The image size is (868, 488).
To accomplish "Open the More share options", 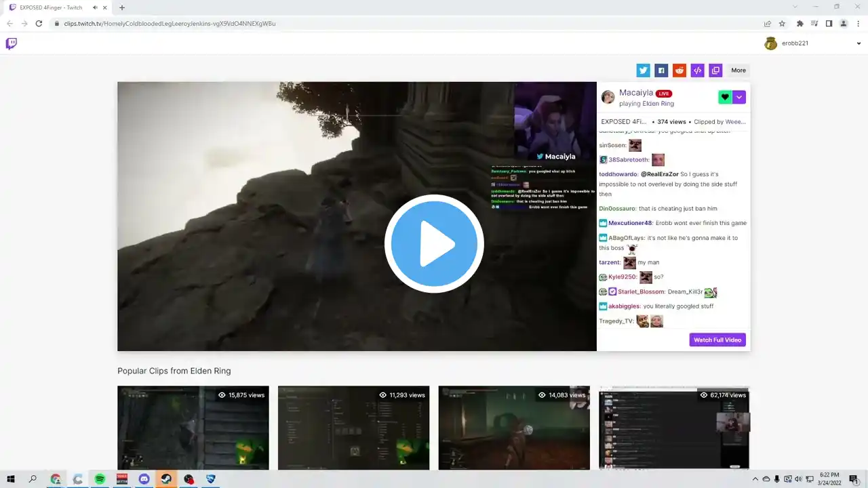I will coord(738,70).
